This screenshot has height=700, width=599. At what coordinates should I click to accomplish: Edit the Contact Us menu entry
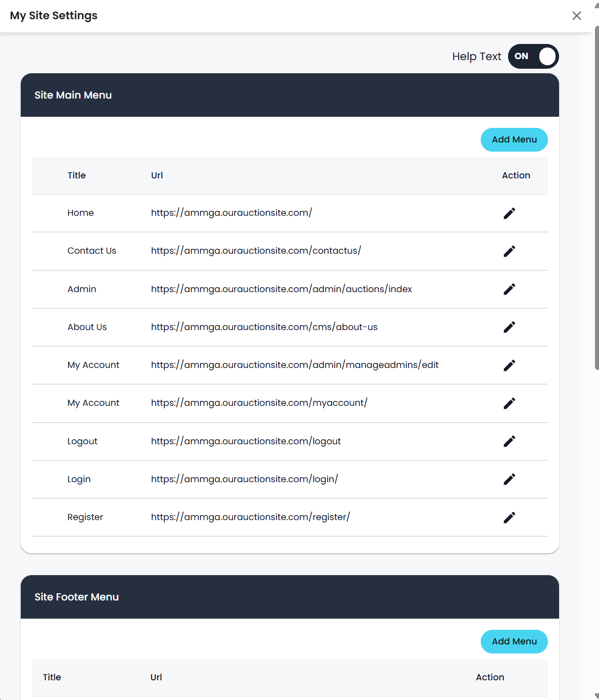pos(509,251)
